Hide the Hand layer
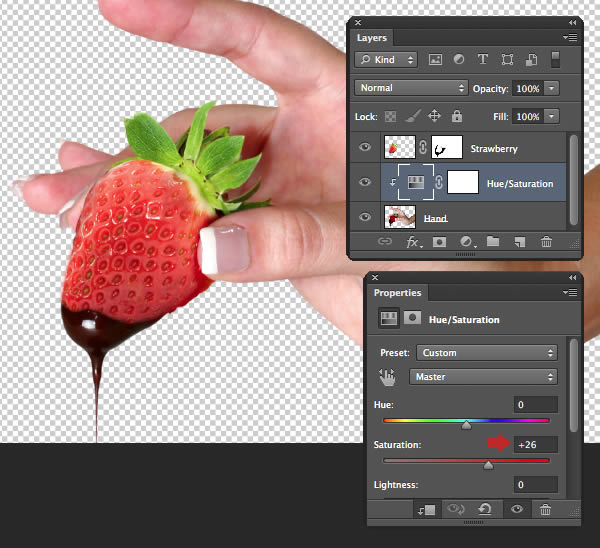Viewport: 600px width, 548px height. point(365,217)
